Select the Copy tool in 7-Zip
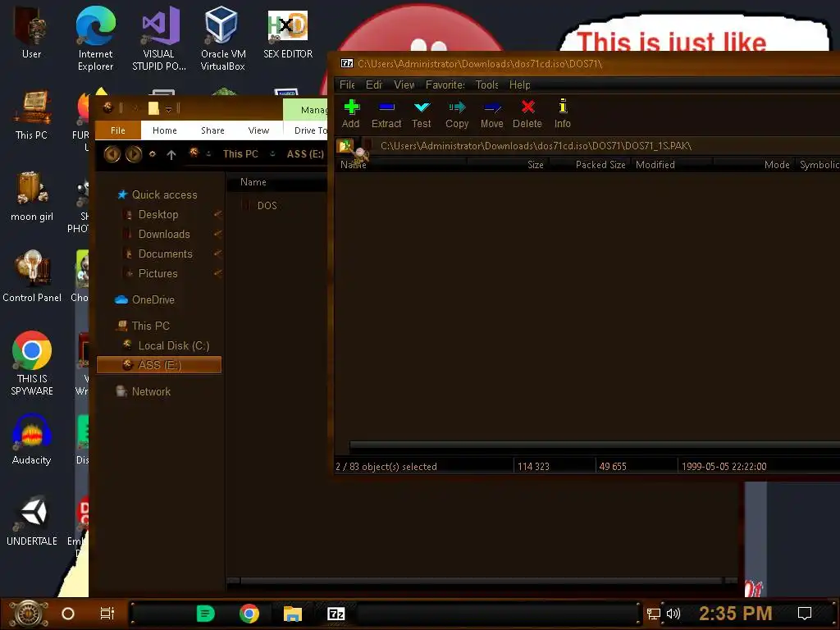The width and height of the screenshot is (840, 630). [x=457, y=113]
